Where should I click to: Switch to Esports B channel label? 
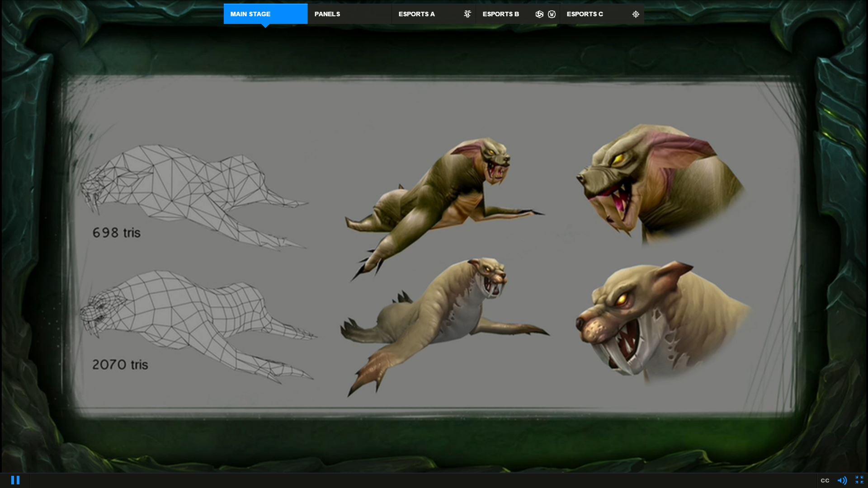coord(500,14)
